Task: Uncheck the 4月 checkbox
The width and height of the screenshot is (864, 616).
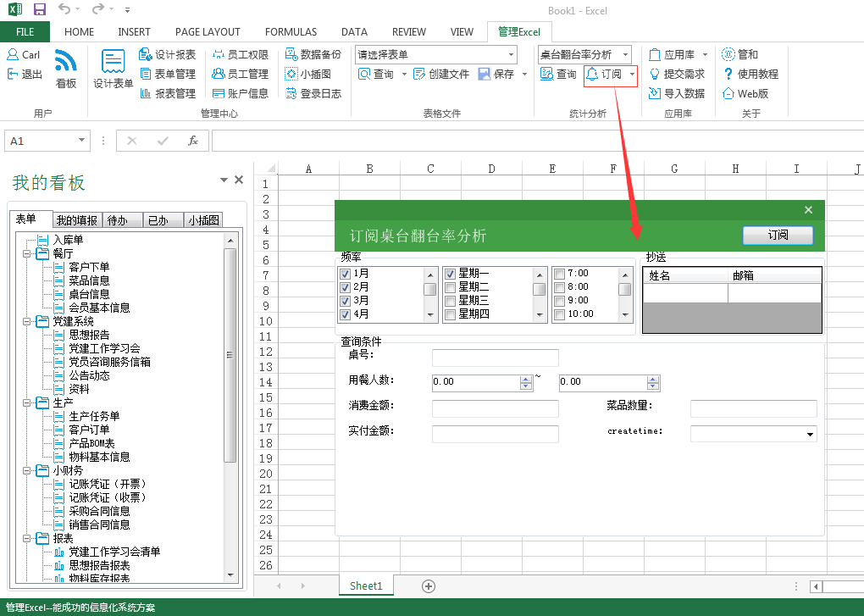Action: 345,314
